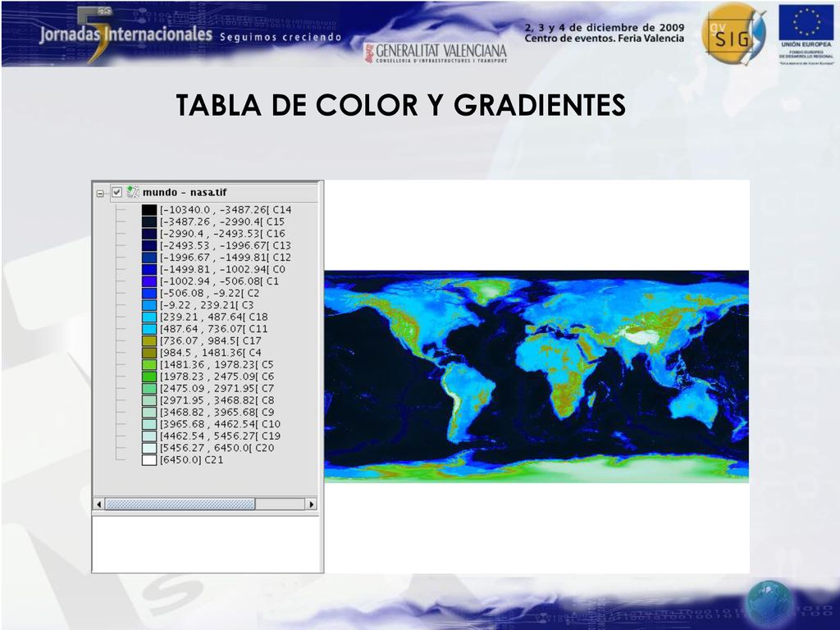Pick the olive swatch for class C17
840x630 pixels.
[x=149, y=340]
